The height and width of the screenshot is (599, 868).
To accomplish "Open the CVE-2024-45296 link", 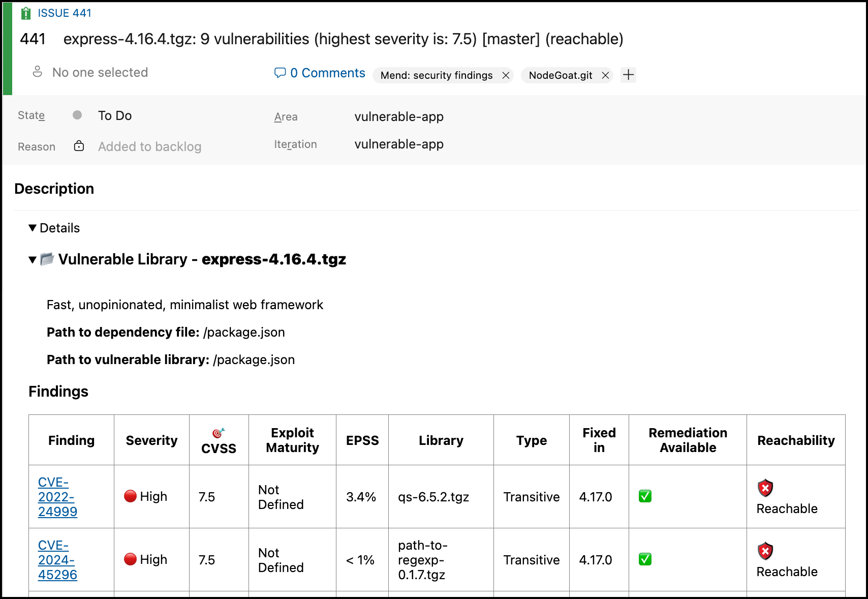I will tap(57, 560).
